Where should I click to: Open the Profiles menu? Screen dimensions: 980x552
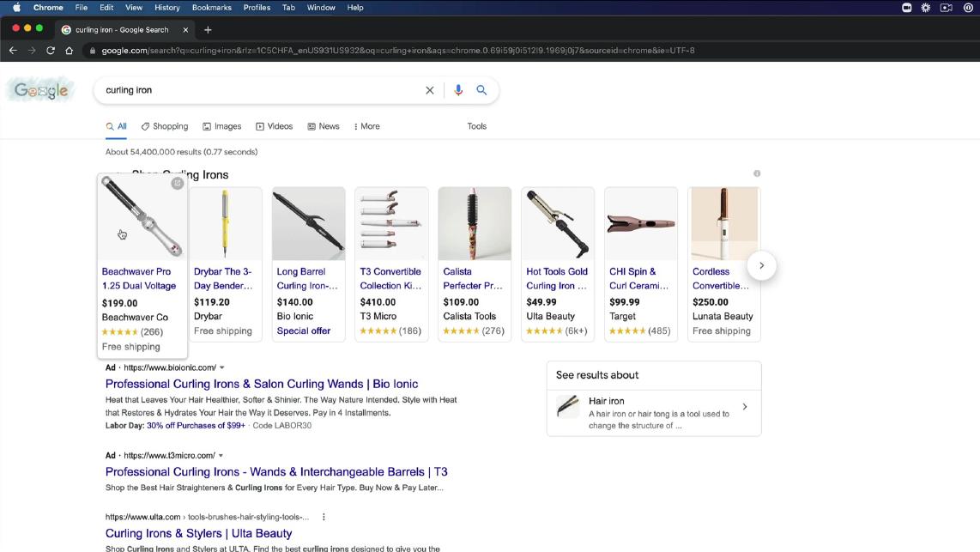[257, 8]
